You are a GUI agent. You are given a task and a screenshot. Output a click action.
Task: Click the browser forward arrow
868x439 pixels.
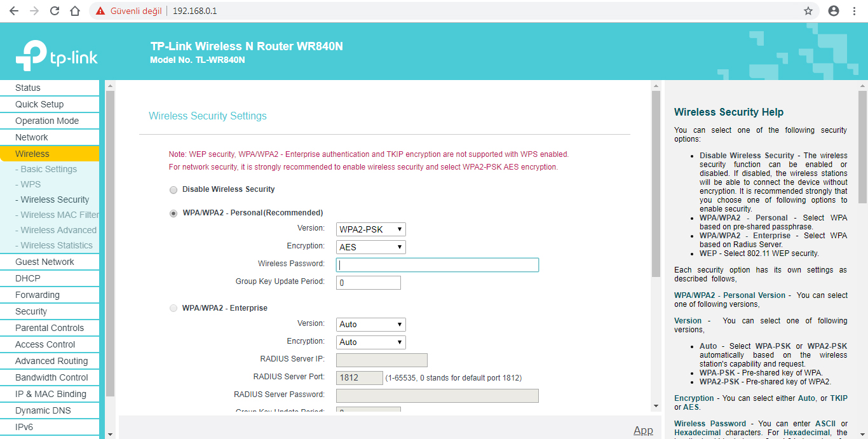34,11
